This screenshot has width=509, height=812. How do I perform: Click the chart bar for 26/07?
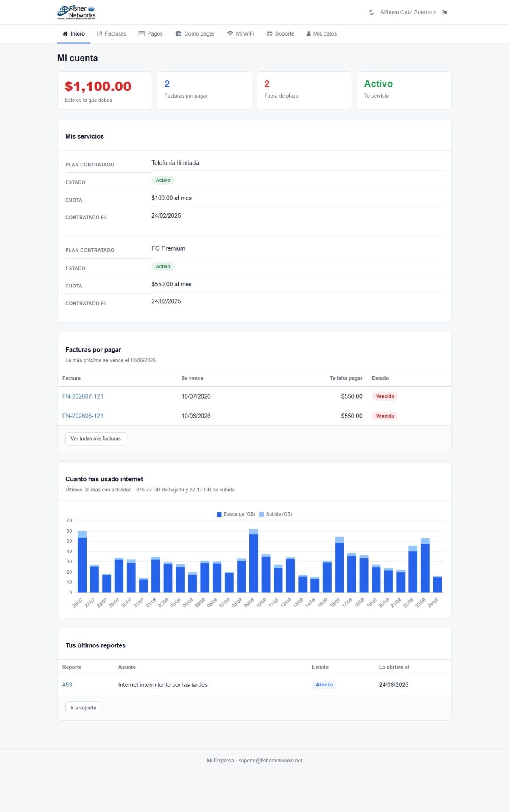pyautogui.click(x=82, y=562)
